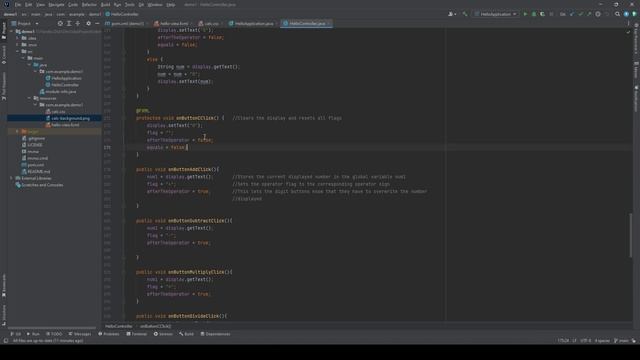Open the TODO tool window button

tap(54, 334)
